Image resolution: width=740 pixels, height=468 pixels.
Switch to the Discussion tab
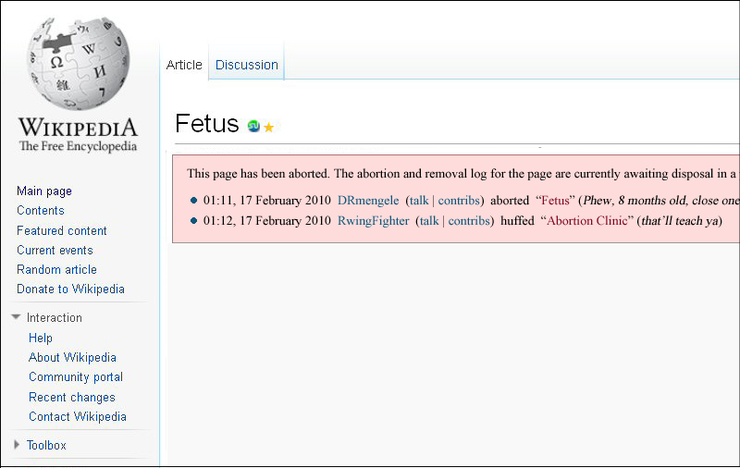click(246, 65)
